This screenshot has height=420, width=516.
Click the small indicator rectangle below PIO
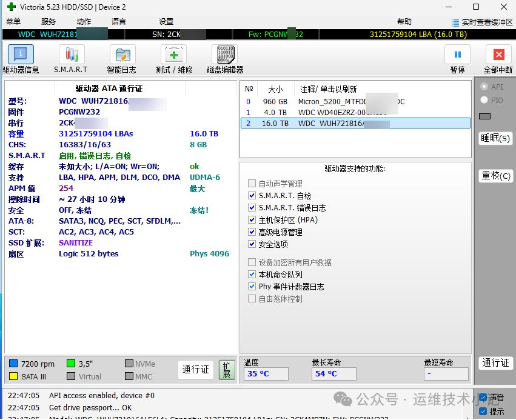pos(484,116)
